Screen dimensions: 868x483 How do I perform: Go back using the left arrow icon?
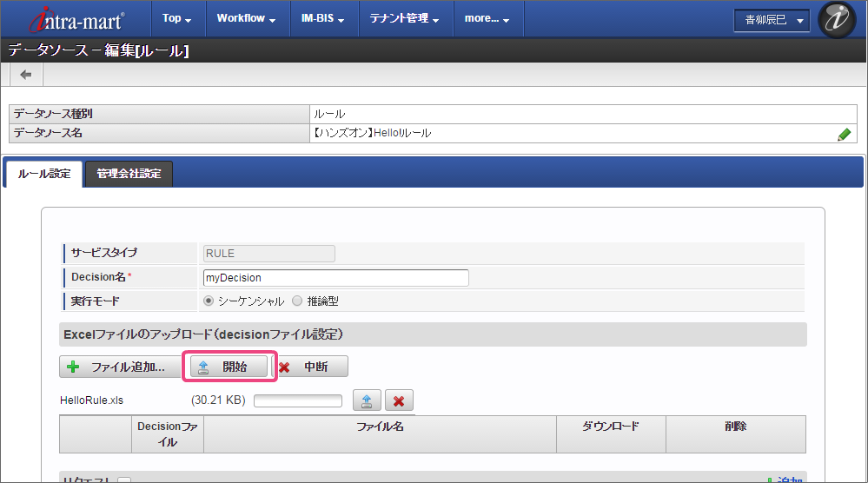coord(25,75)
